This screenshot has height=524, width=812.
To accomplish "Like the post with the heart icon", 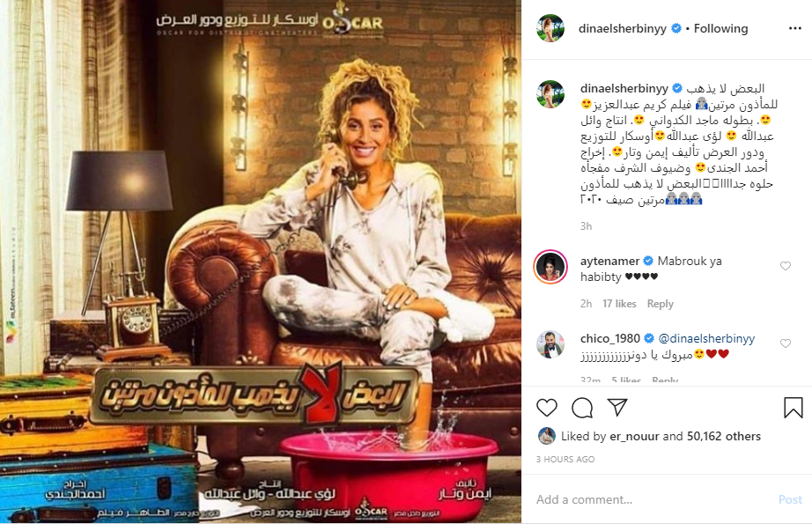I will (546, 408).
